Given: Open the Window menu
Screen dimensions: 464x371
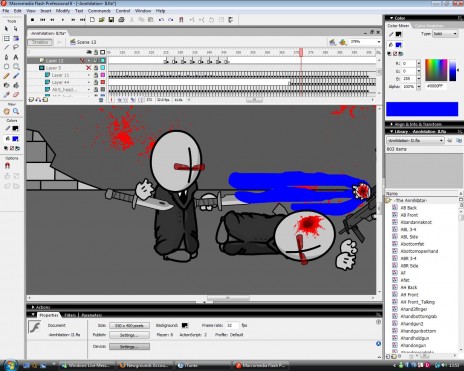Looking at the screenshot, I should [x=143, y=11].
